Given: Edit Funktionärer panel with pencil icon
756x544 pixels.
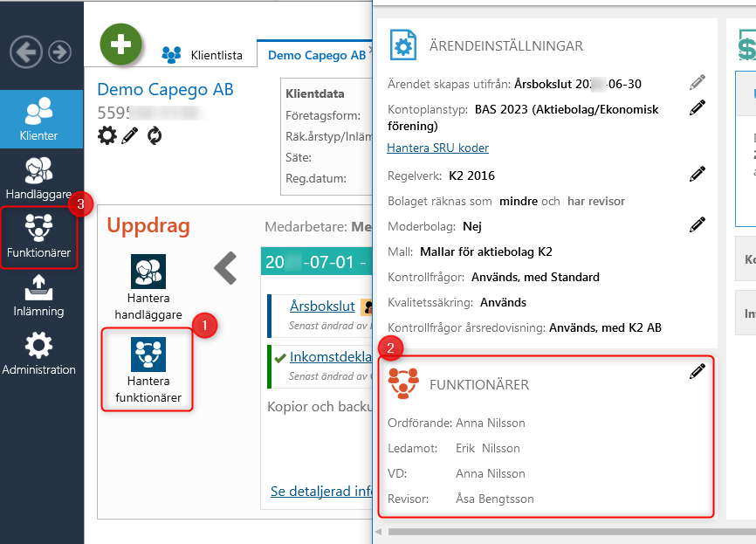Looking at the screenshot, I should coord(698,371).
